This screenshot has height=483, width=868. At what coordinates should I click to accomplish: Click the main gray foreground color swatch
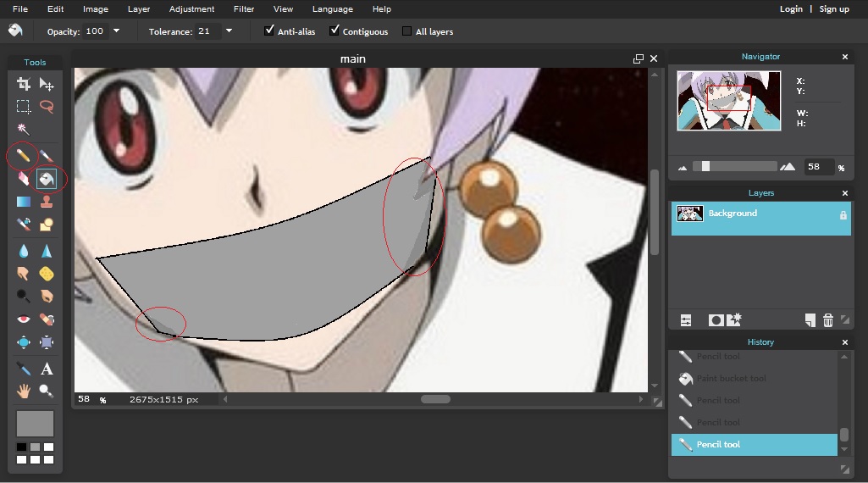point(35,423)
